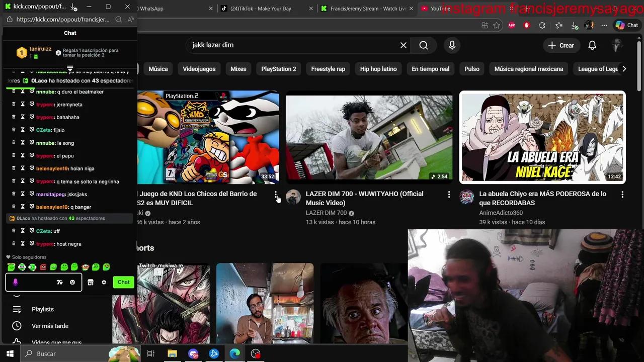Send message with green Chat button
The width and height of the screenshot is (644, 362).
tap(124, 282)
